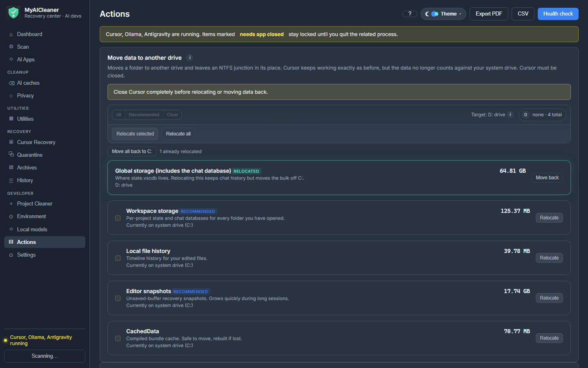
Task: Click the Local models icon
Action: (x=11, y=229)
